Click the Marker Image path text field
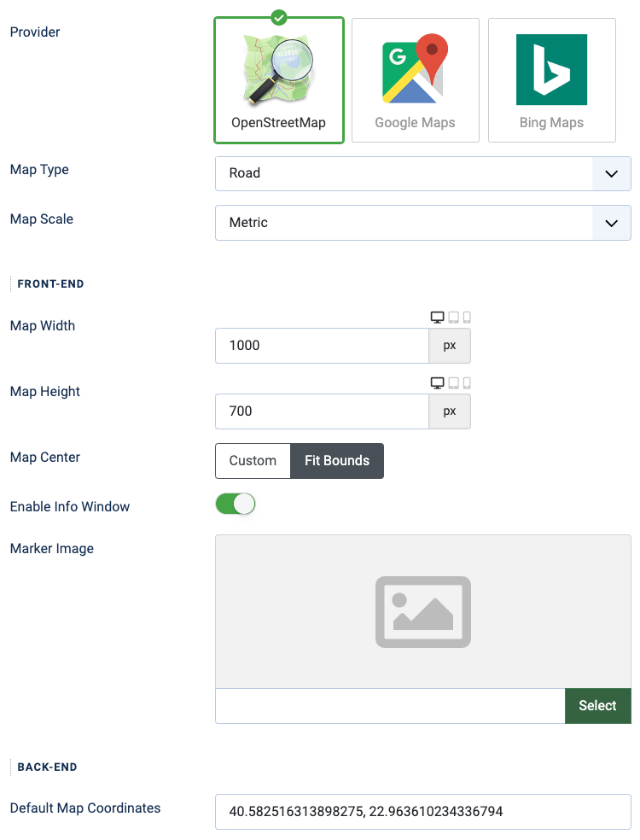This screenshot has height=840, width=640. click(x=390, y=706)
